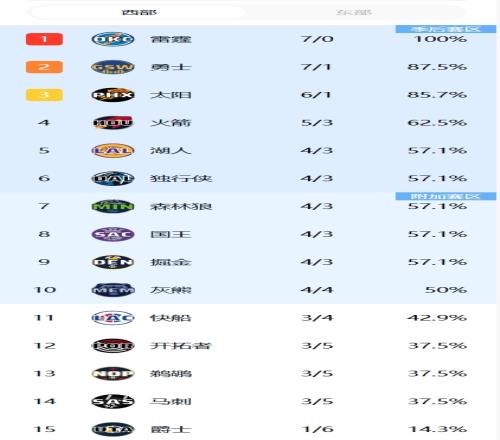Click the OKC Thunder team logo
500x440 pixels.
pyautogui.click(x=113, y=39)
